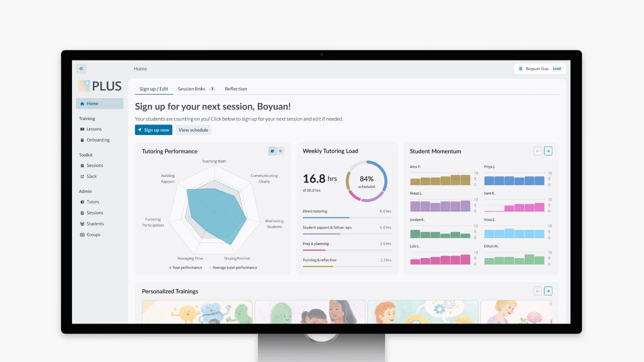Click the Staying Positive radar label

pyautogui.click(x=237, y=258)
